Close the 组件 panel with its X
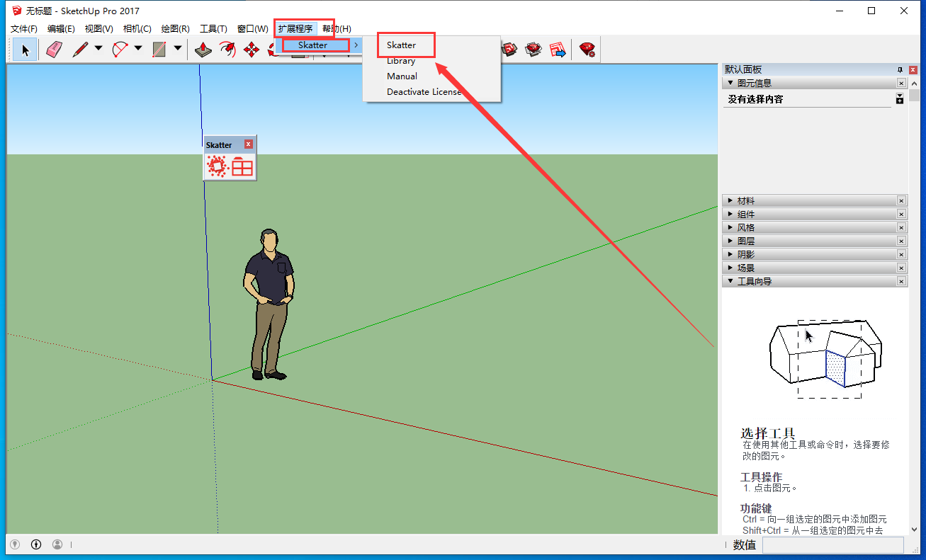Screen dimensions: 926x560 point(901,215)
